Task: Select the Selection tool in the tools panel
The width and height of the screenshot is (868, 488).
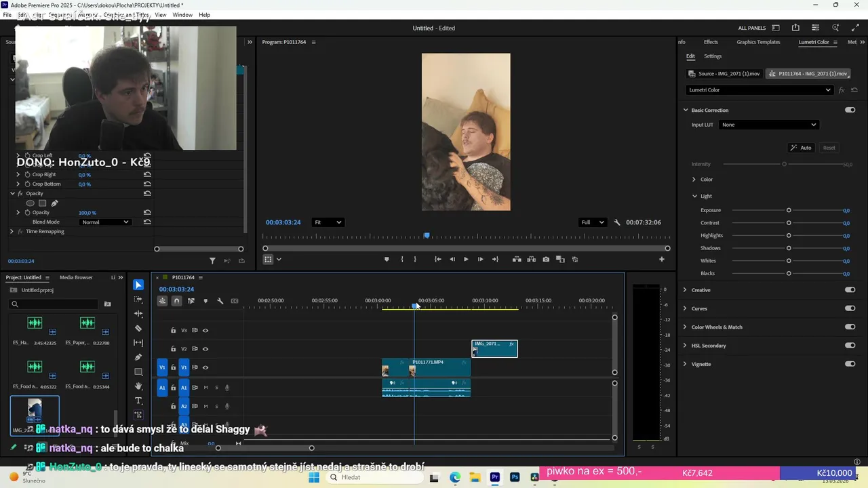Action: point(138,285)
